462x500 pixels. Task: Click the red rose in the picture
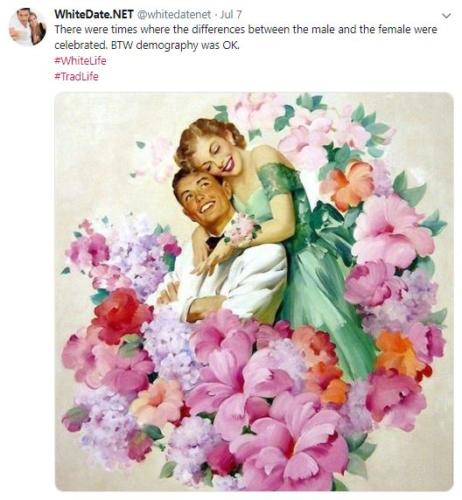coord(121,316)
